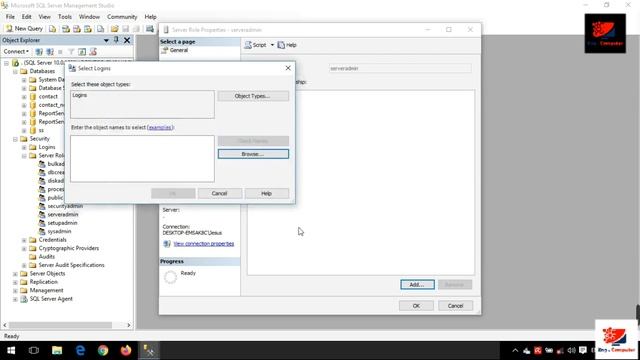Click the Open File folder icon

tap(114, 29)
